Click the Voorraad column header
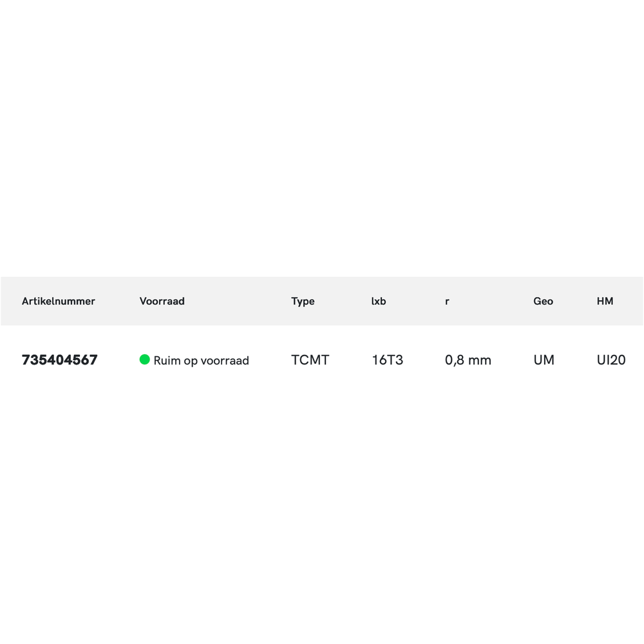 point(162,301)
